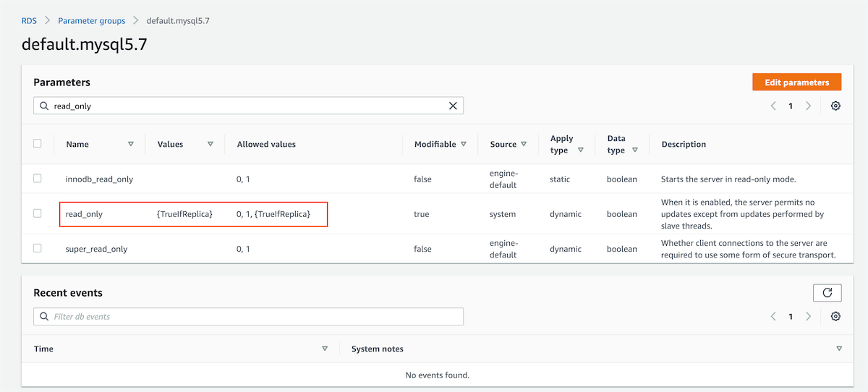
Task: Go to previous page of Parameters
Action: click(x=773, y=106)
